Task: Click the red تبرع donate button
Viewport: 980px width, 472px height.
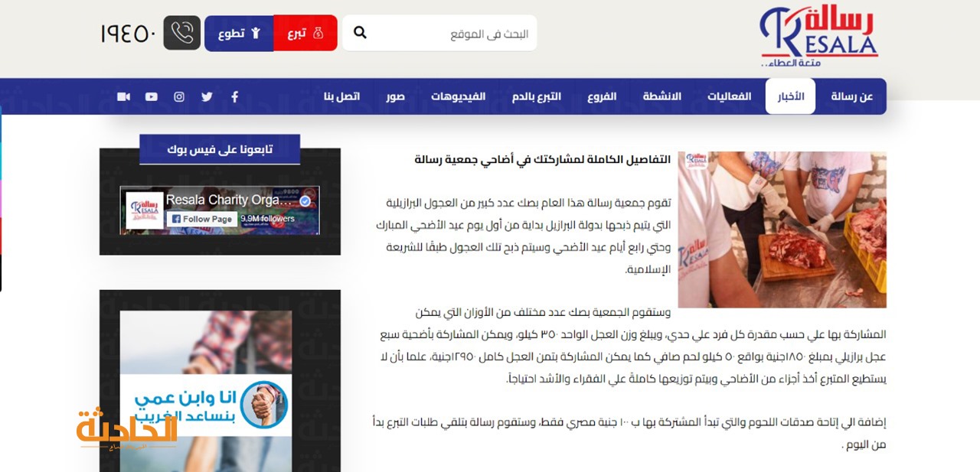Action: [x=305, y=33]
